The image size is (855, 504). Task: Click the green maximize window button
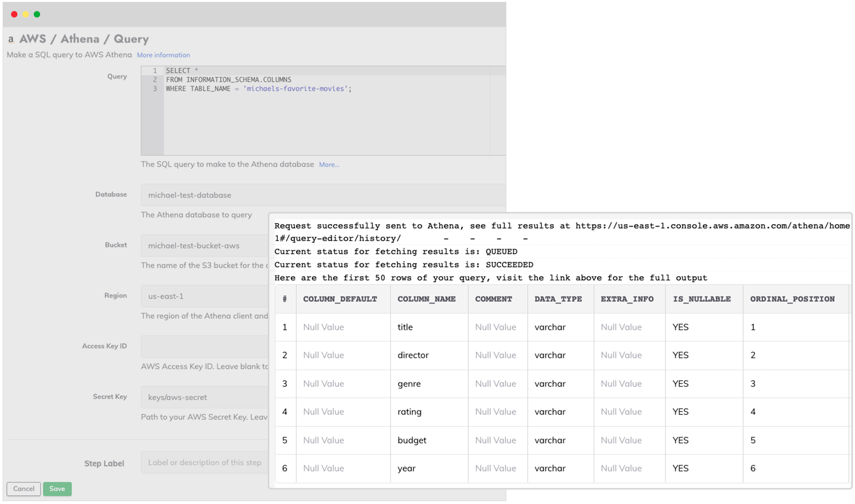point(37,14)
